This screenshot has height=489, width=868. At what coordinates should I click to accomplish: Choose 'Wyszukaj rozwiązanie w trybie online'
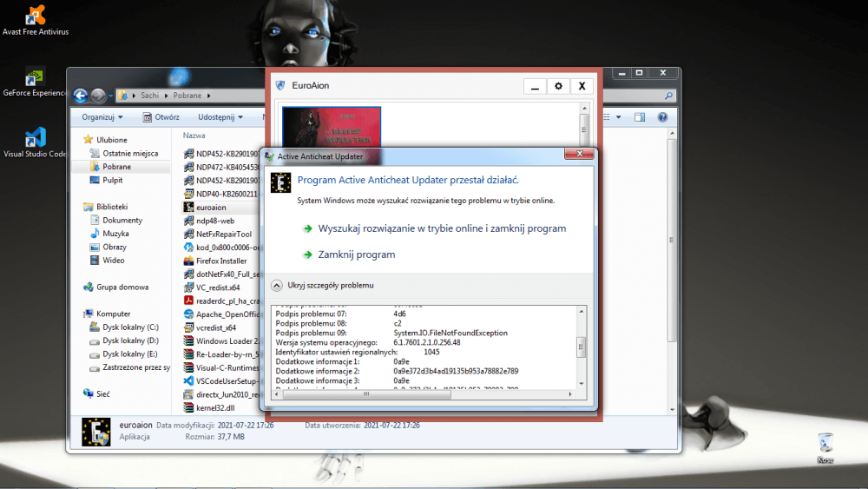442,228
